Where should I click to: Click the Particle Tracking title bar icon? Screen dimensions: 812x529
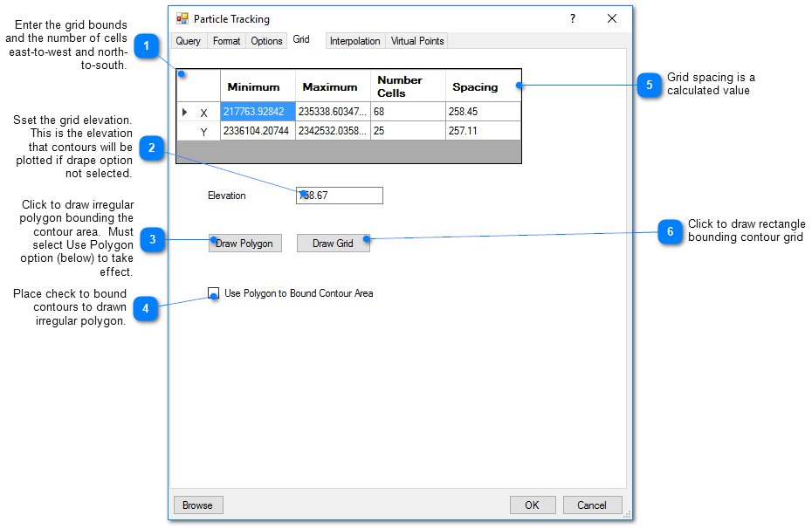click(x=182, y=18)
